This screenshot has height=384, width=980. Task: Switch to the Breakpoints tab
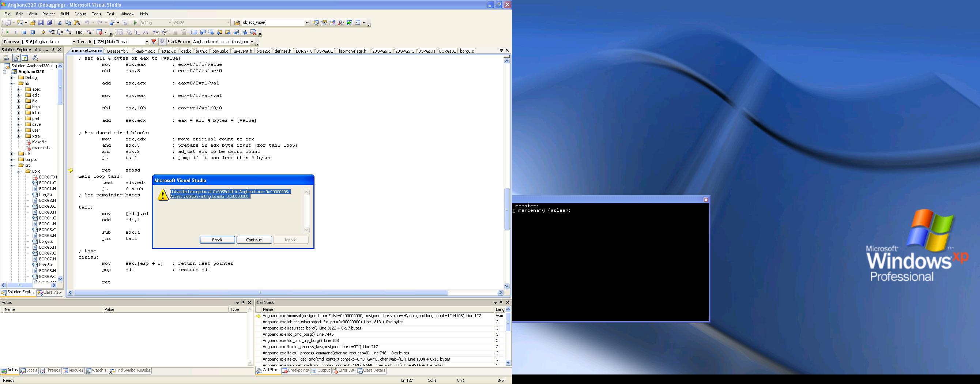pos(295,370)
